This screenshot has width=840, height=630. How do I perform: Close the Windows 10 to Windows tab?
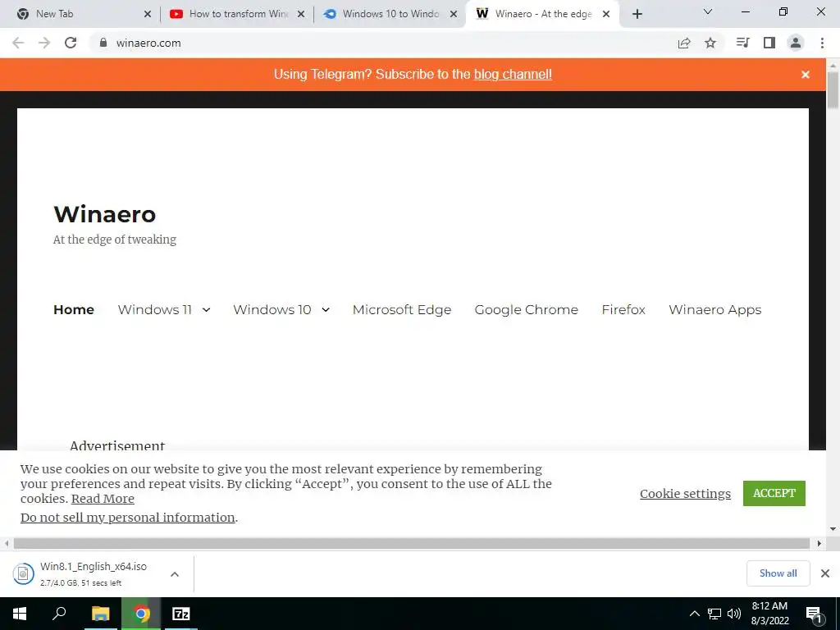454,14
